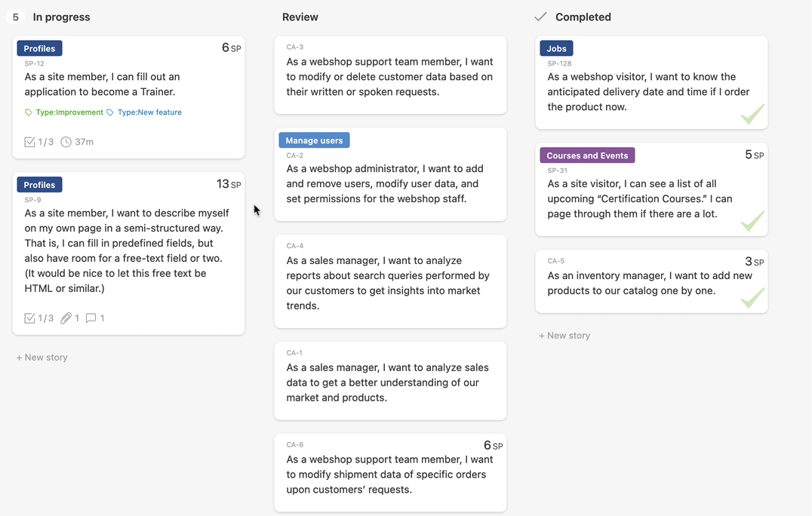The width and height of the screenshot is (812, 516).
Task: Click the checkmark icon beside Completed header
Action: pyautogui.click(x=540, y=17)
